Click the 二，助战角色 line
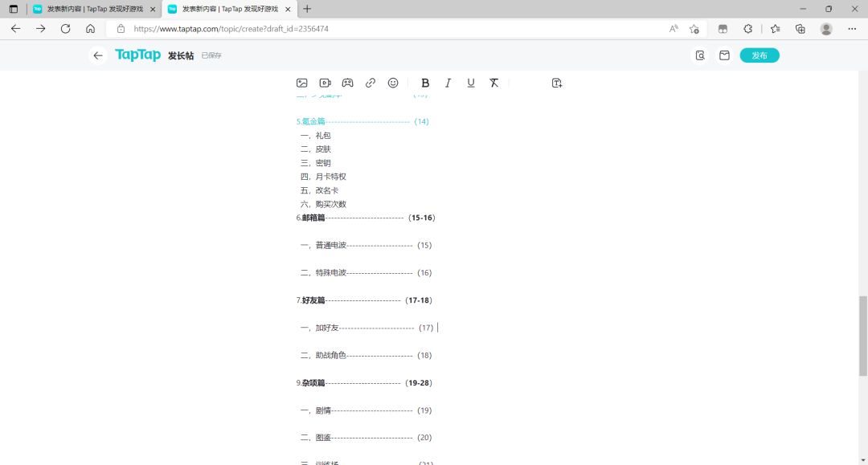The width and height of the screenshot is (868, 465). [x=366, y=355]
